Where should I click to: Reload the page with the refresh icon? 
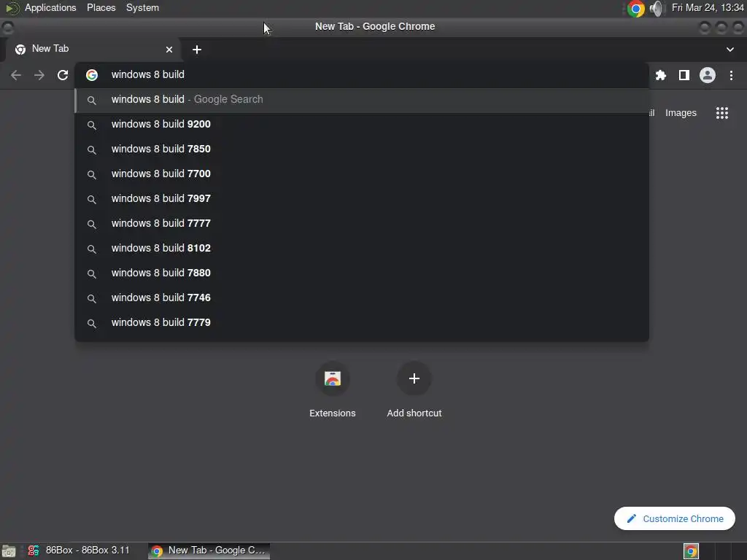point(63,75)
